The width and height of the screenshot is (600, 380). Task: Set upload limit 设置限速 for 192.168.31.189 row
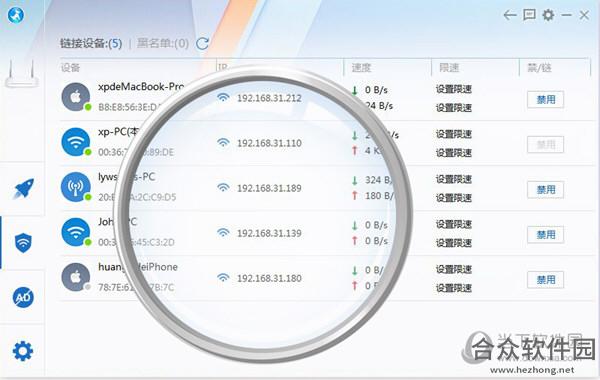click(454, 198)
